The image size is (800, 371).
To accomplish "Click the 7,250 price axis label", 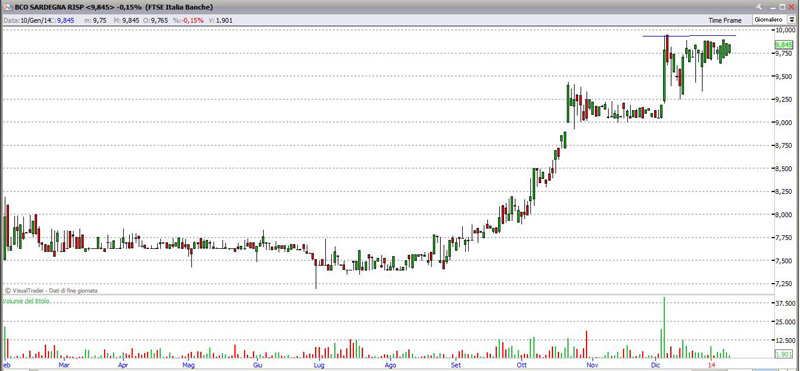I will [784, 284].
